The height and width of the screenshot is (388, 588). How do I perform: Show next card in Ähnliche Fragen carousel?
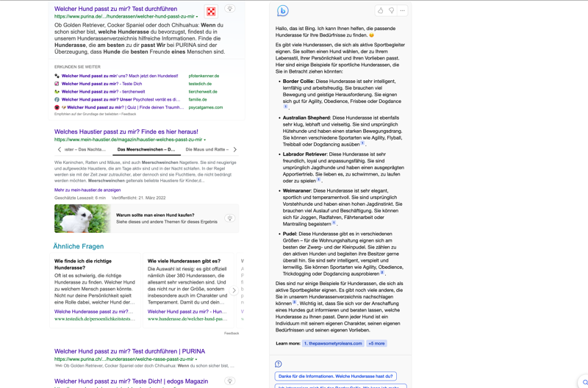pyautogui.click(x=234, y=290)
